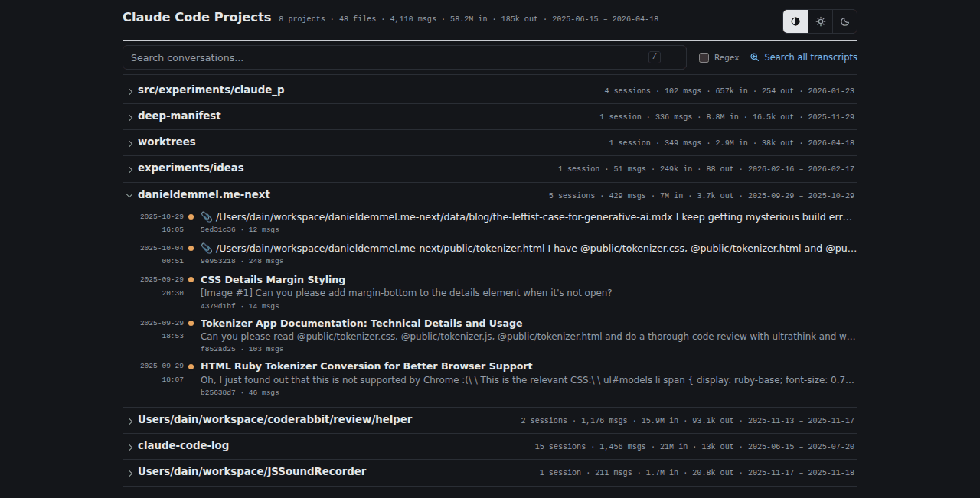
Task: Click the magnifier icon beside Search all transcripts
Action: 755,57
